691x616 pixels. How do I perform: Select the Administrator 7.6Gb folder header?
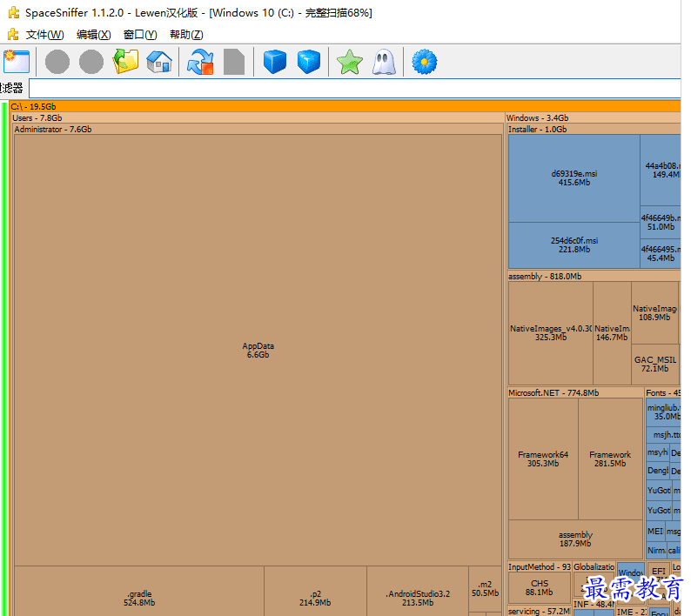pos(258,129)
